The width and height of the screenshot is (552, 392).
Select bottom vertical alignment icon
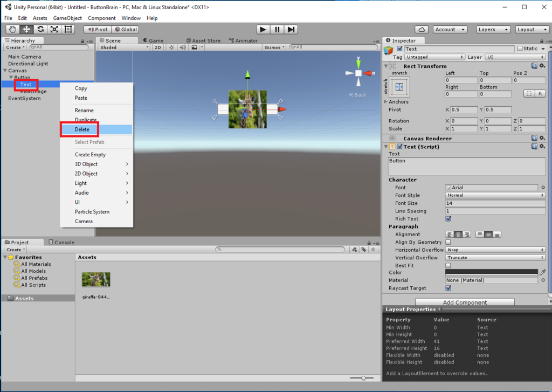pos(496,235)
